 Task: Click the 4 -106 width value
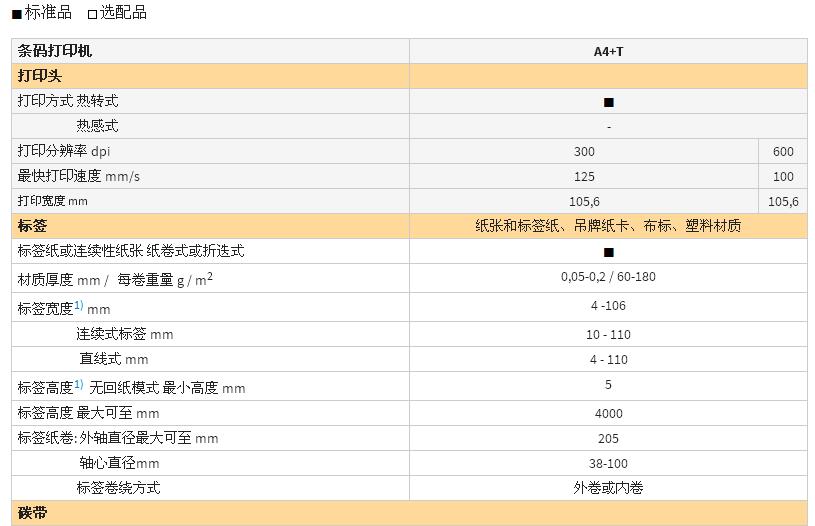click(x=608, y=306)
